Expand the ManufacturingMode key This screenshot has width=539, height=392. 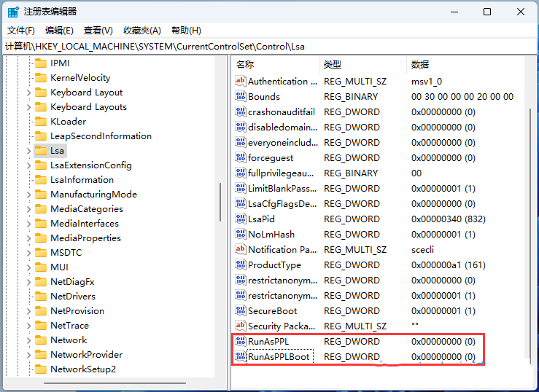click(x=29, y=195)
